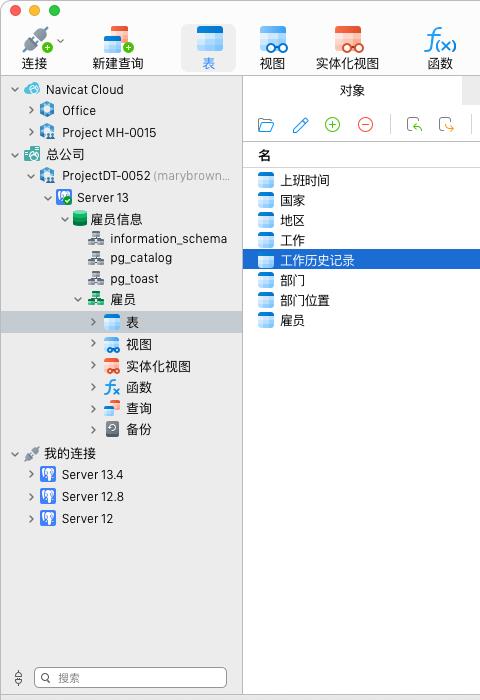The width and height of the screenshot is (480, 700).
Task: Expand the Office project
Action: tap(31, 110)
